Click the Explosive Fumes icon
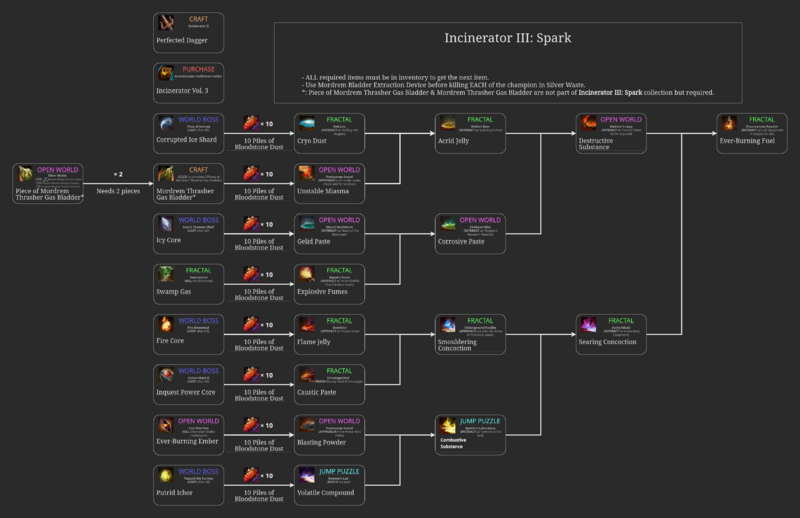 [x=307, y=274]
